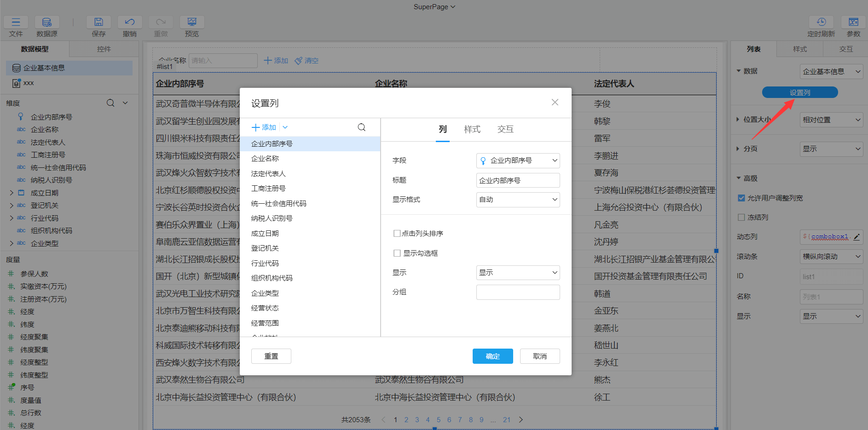The width and height of the screenshot is (868, 430).
Task: Click the 数据源 toolbar icon
Action: [46, 22]
